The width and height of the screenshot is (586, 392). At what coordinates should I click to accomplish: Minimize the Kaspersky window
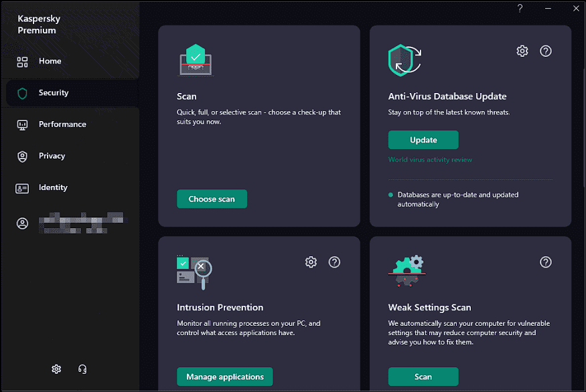click(x=548, y=8)
